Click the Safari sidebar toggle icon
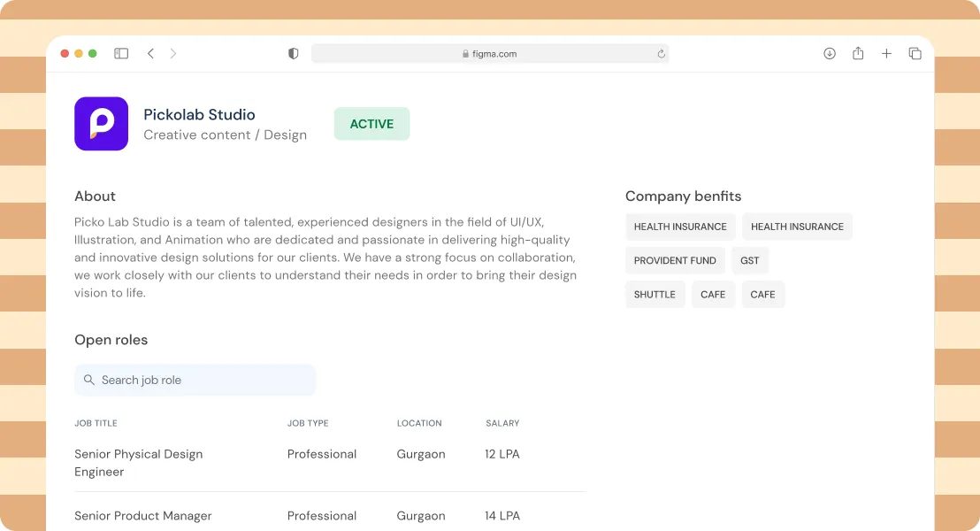The height and width of the screenshot is (531, 980). 120,53
